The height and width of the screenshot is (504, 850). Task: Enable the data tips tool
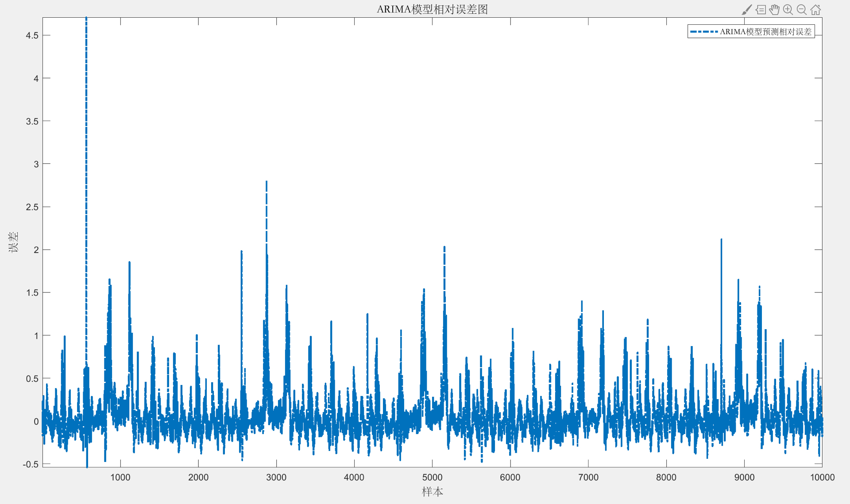761,10
